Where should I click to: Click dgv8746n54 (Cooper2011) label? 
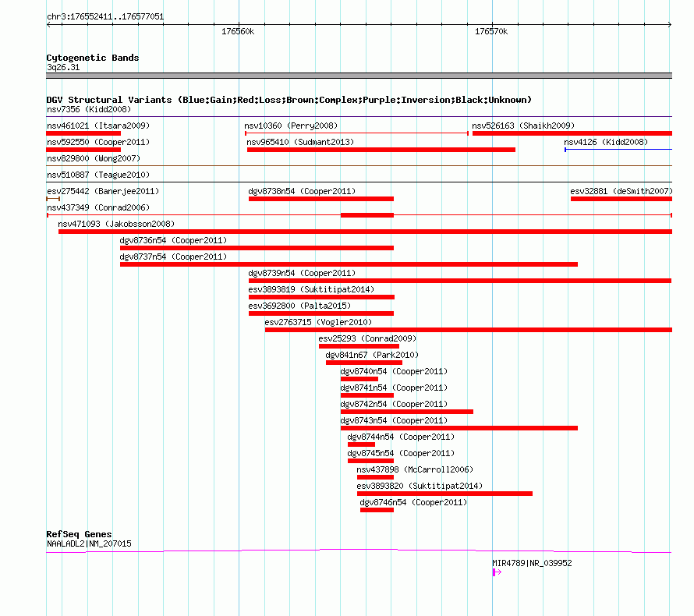click(x=413, y=502)
